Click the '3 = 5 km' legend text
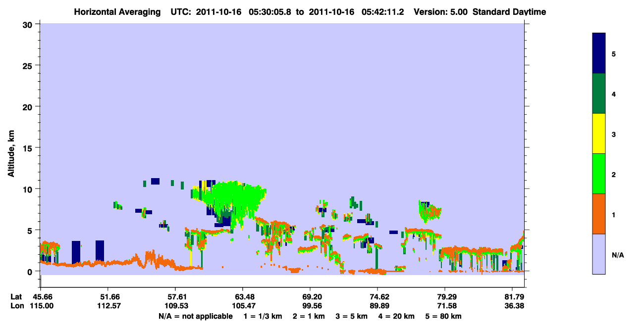The width and height of the screenshot is (644, 330). 352,316
